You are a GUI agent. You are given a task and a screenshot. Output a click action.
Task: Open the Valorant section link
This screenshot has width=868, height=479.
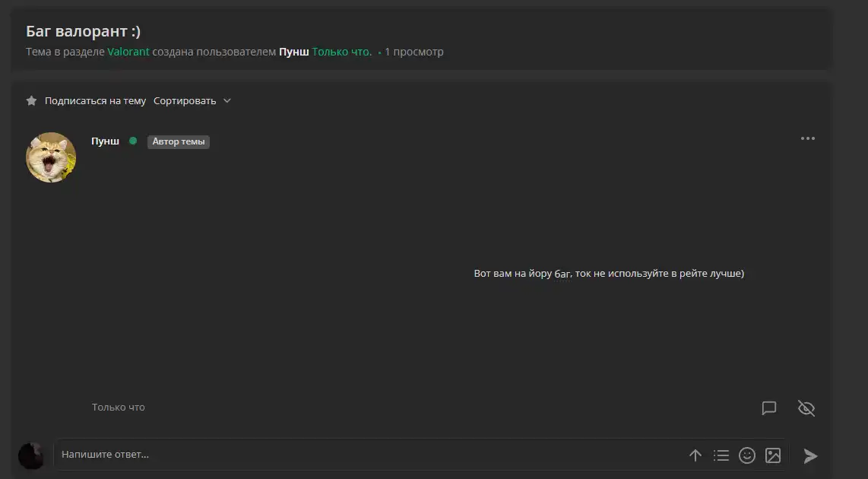[x=128, y=52]
